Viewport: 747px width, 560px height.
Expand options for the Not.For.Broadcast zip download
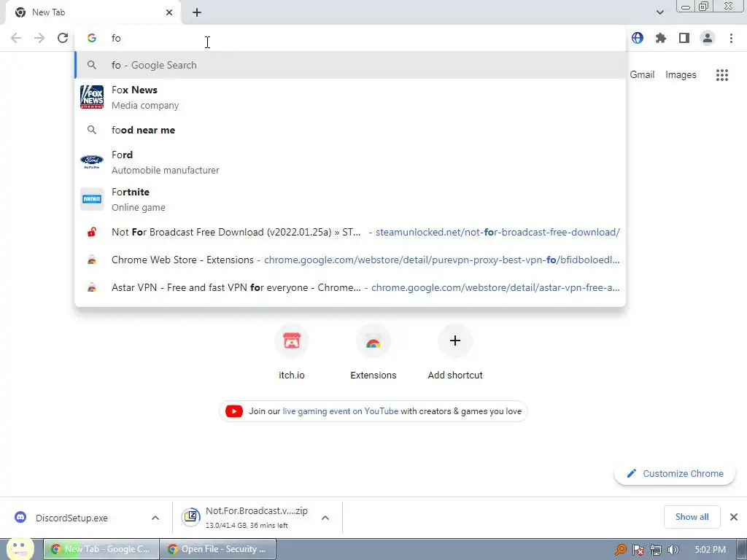coord(325,518)
